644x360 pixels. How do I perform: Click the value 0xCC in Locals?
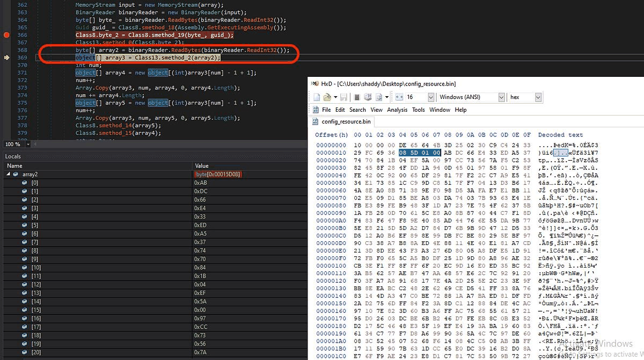[201, 327]
